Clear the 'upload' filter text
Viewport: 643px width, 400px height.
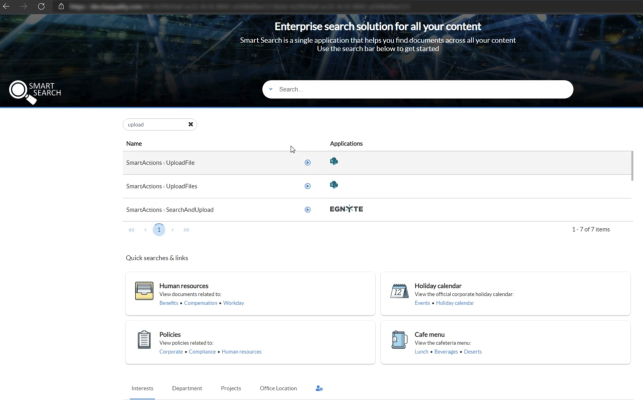(190, 125)
